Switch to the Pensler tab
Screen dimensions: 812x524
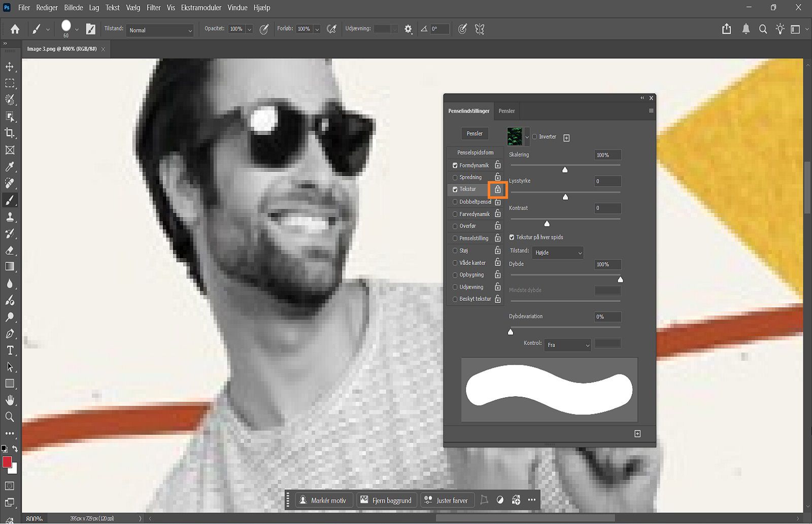[x=506, y=111]
